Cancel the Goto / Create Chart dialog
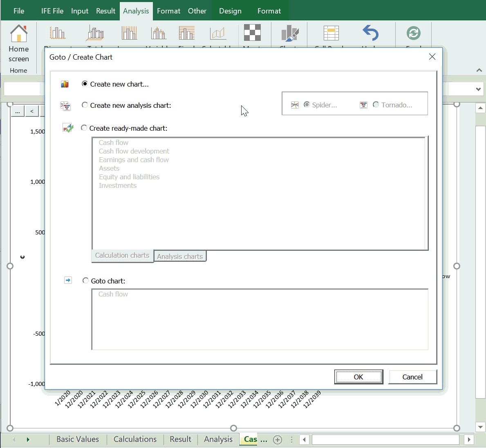This screenshot has height=448, width=486. click(x=412, y=377)
